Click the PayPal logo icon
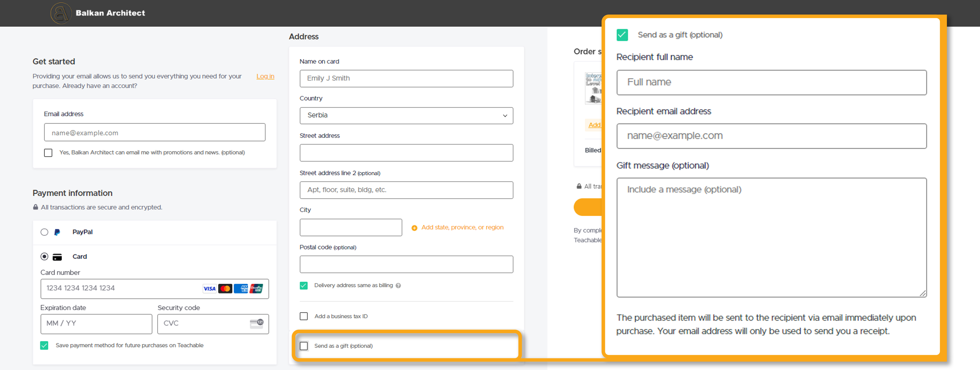 pyautogui.click(x=57, y=232)
